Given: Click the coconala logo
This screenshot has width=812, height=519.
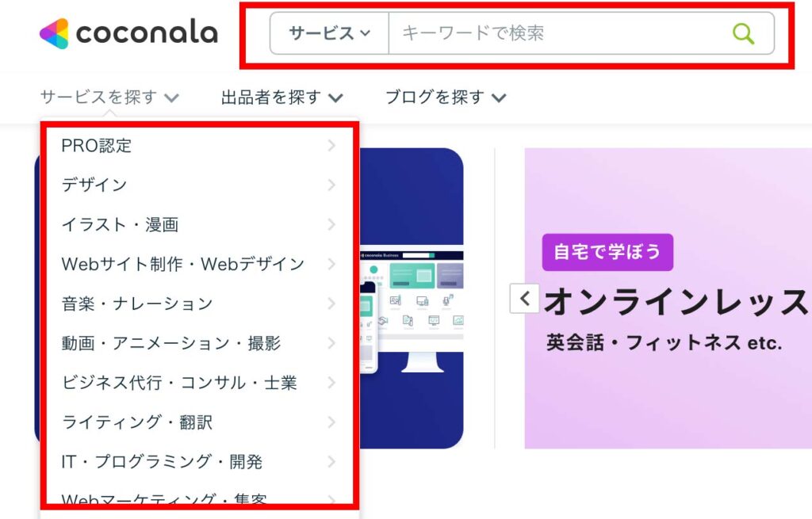Looking at the screenshot, I should pos(128,33).
